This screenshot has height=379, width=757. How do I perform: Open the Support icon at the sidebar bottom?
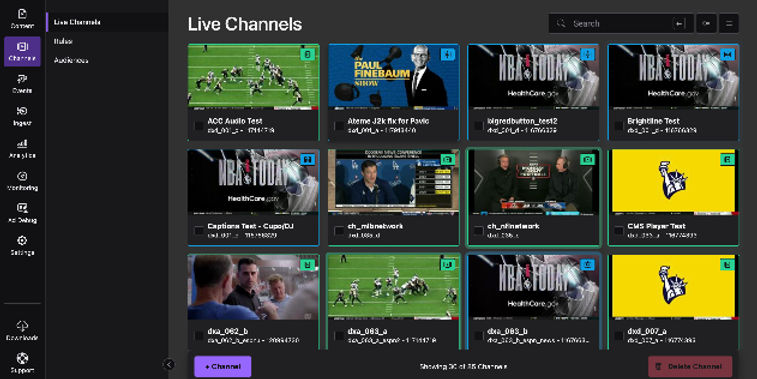coord(22,363)
